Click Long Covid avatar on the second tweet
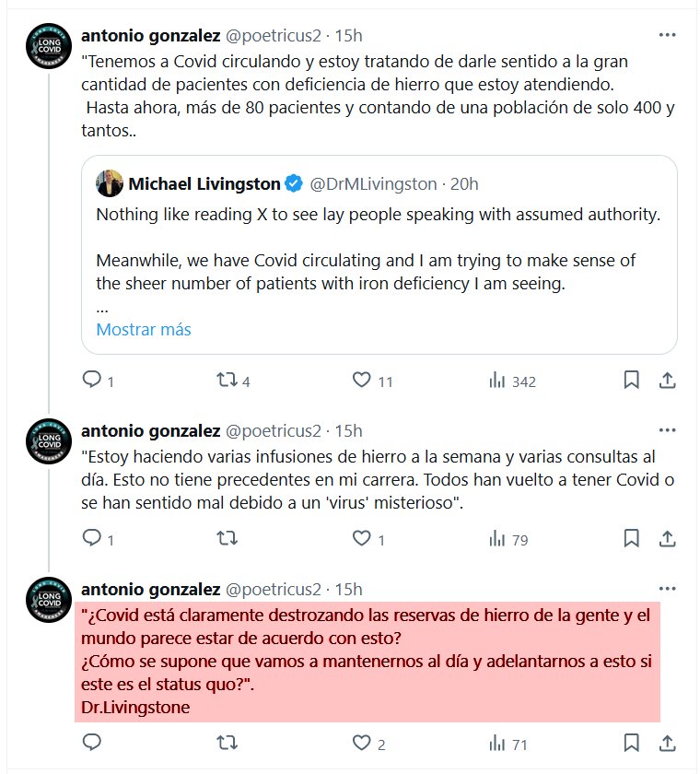This screenshot has height=774, width=700. click(49, 441)
